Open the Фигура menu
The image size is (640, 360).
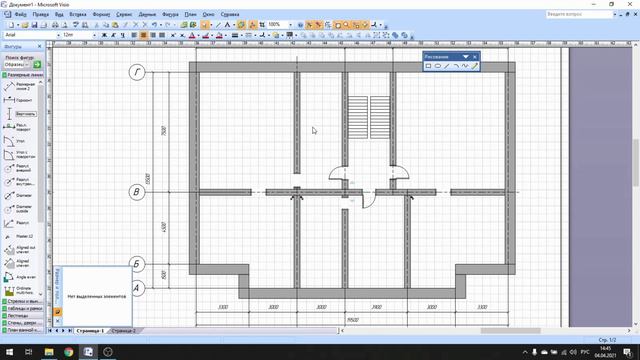click(x=170, y=14)
